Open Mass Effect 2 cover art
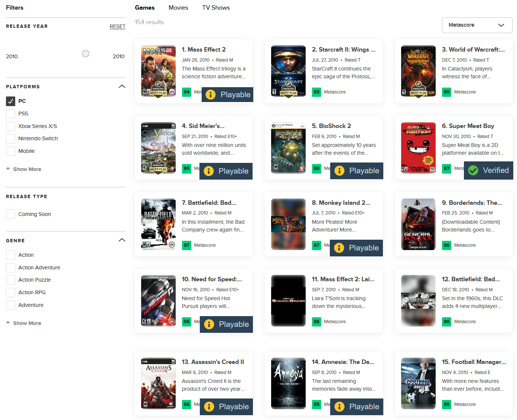517x420 pixels. tap(158, 71)
